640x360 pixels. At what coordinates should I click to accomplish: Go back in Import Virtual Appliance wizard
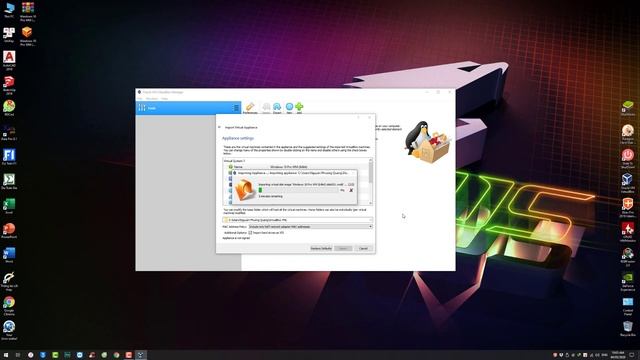tap(219, 127)
